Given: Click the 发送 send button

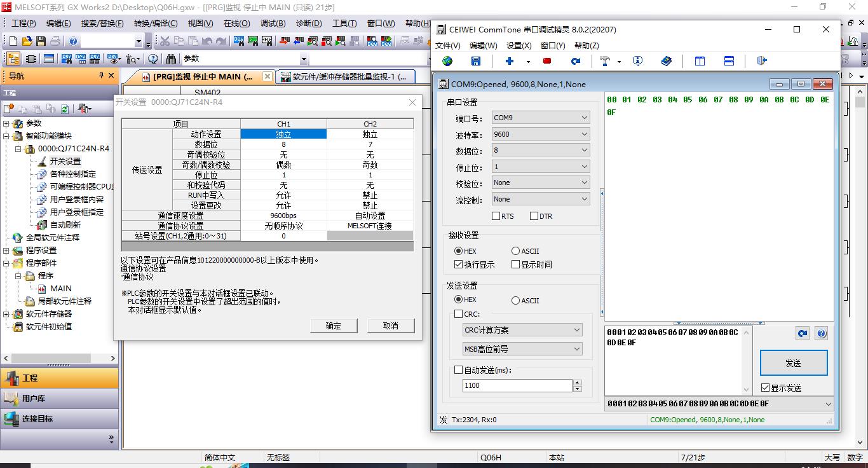Looking at the screenshot, I should (793, 363).
